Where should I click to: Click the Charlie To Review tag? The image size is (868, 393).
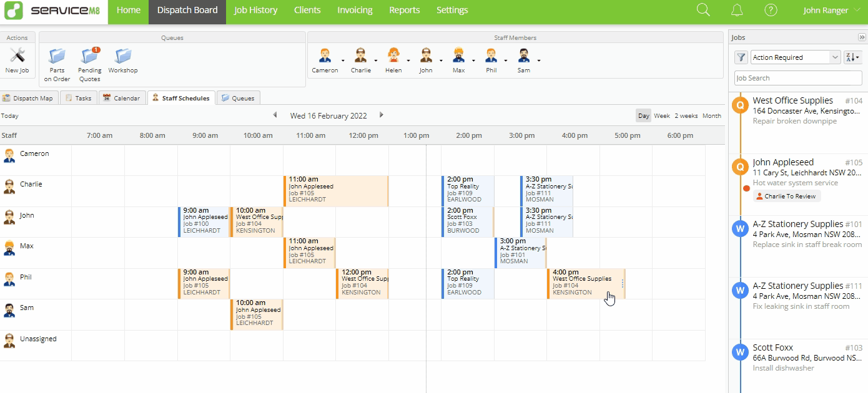click(787, 196)
